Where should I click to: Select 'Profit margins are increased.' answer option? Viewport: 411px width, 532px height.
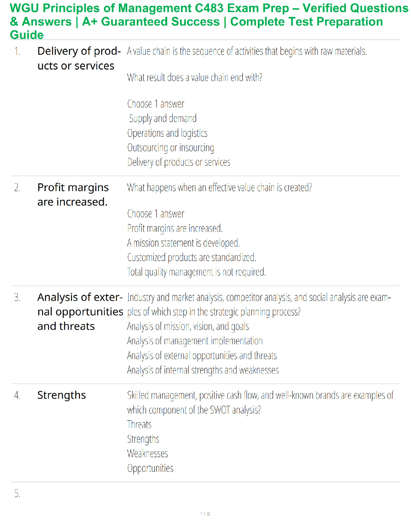[175, 228]
